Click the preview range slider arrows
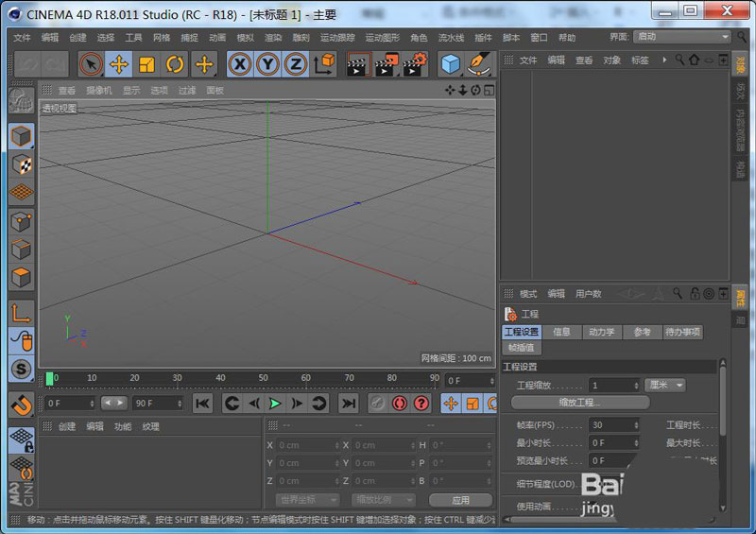The height and width of the screenshot is (534, 756). click(x=114, y=403)
